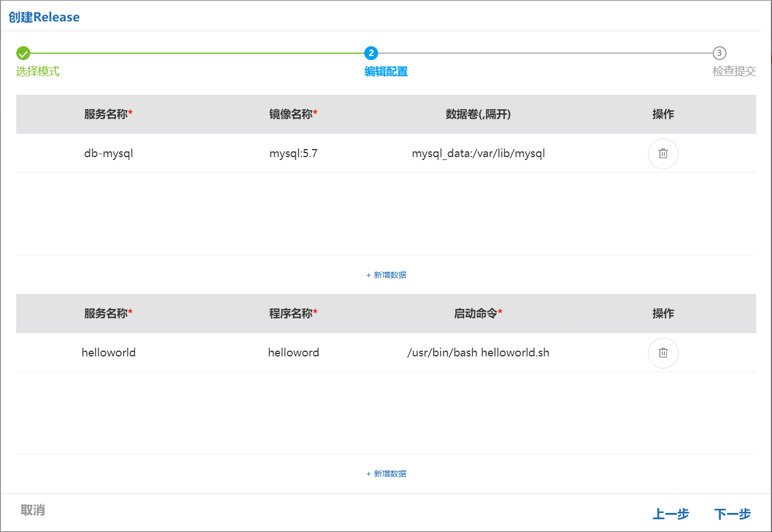Screen dimensions: 772x532
Task: Jump to the 检查提交 step label
Action: [x=734, y=72]
